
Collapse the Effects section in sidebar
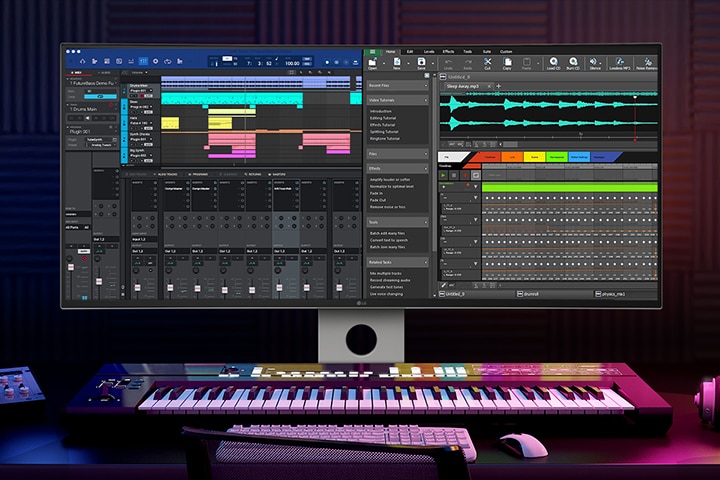pos(427,169)
